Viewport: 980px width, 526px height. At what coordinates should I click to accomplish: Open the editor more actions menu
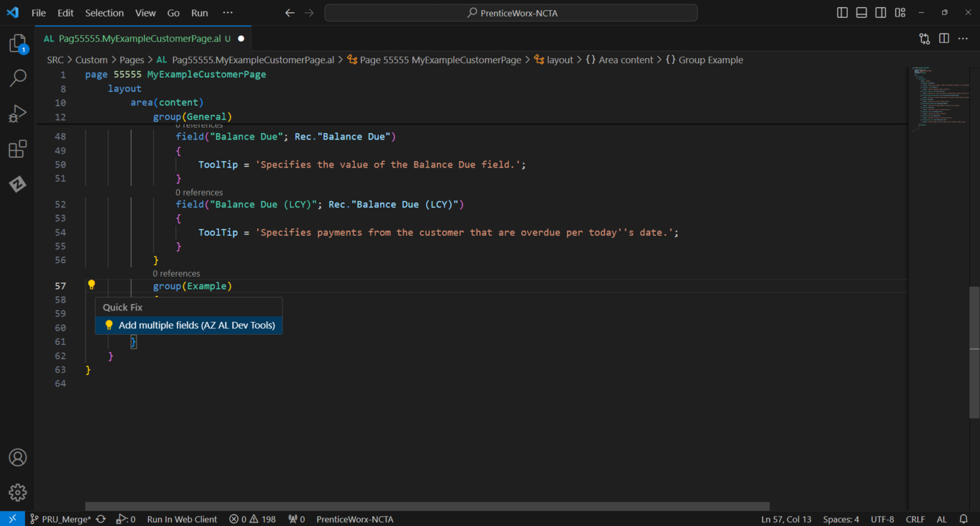[963, 38]
